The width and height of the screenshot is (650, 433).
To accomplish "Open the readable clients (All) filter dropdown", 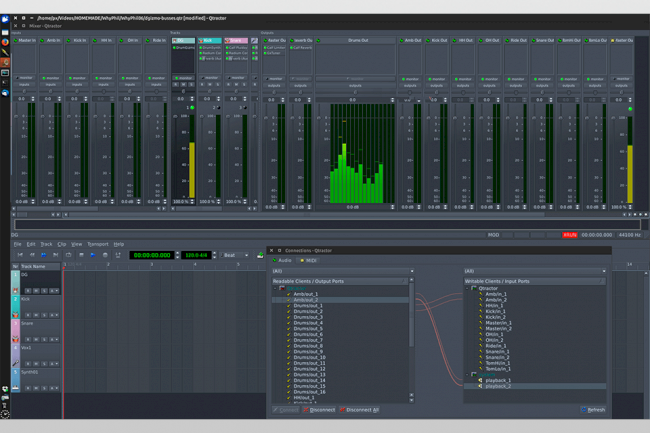I will pyautogui.click(x=340, y=270).
